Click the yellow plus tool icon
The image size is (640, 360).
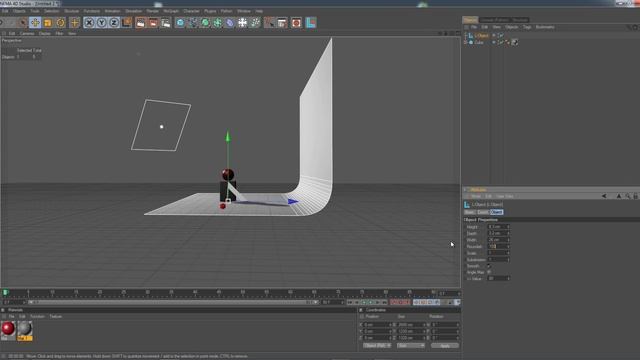click(74, 23)
